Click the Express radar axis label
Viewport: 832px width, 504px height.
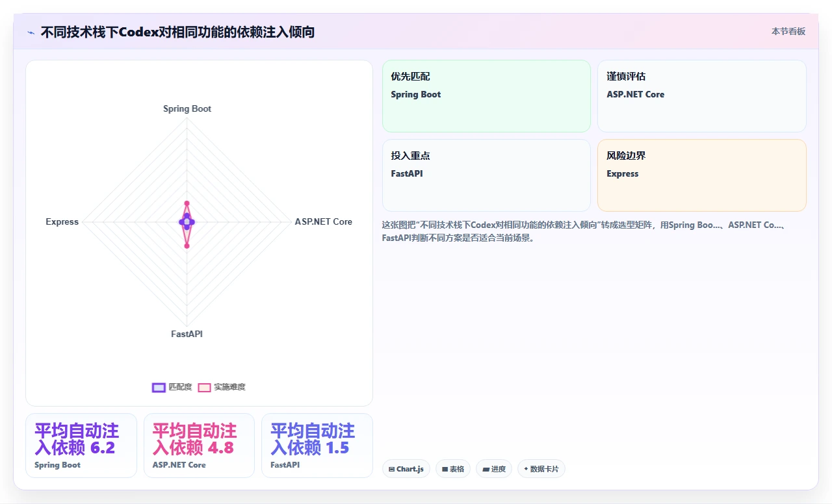[62, 221]
